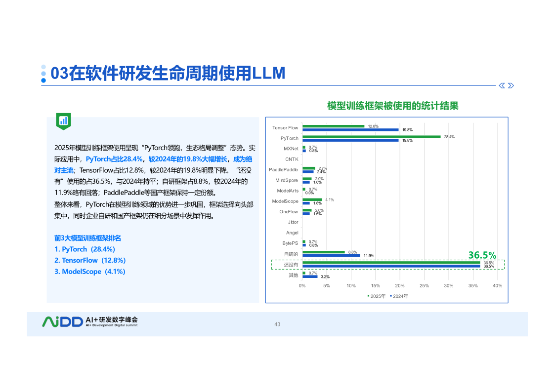Click the green ModelScope 4.1% bar
This screenshot has height=392, width=555.
[312, 200]
